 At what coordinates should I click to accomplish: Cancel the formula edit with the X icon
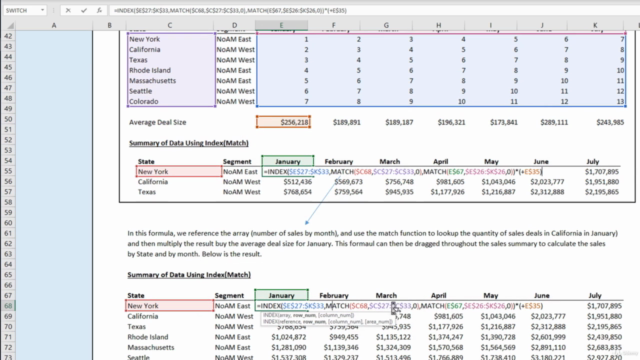coord(68,10)
